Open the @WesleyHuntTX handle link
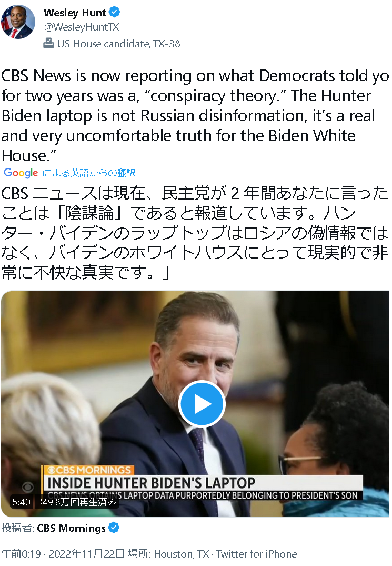Image resolution: width=392 pixels, height=566 pixels. pos(81,27)
